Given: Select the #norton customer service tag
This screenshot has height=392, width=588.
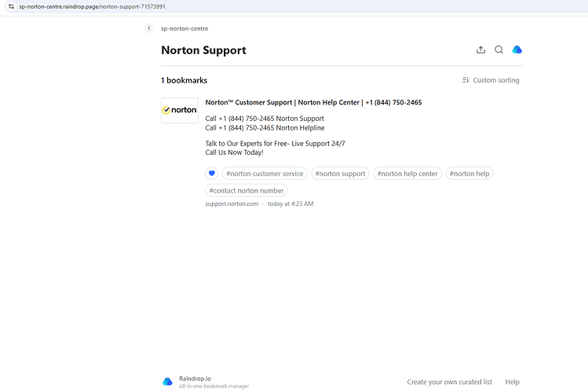Looking at the screenshot, I should [265, 174].
